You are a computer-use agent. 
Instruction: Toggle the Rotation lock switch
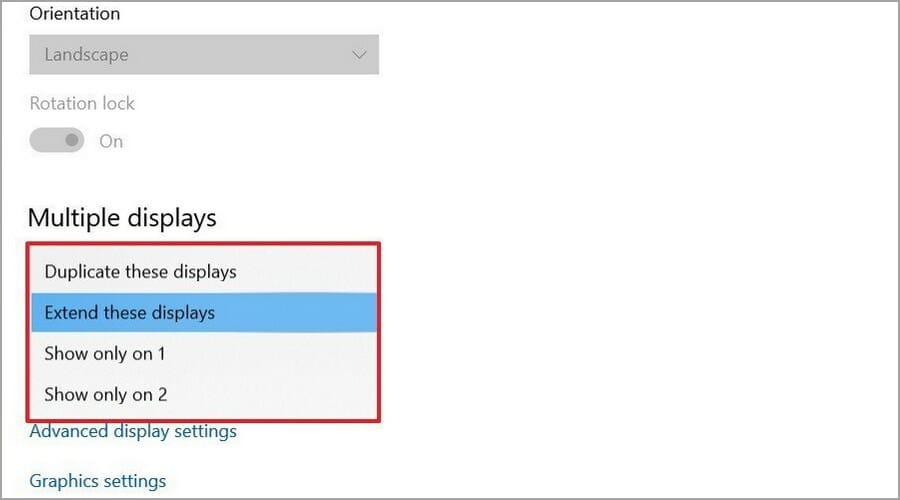pos(57,140)
